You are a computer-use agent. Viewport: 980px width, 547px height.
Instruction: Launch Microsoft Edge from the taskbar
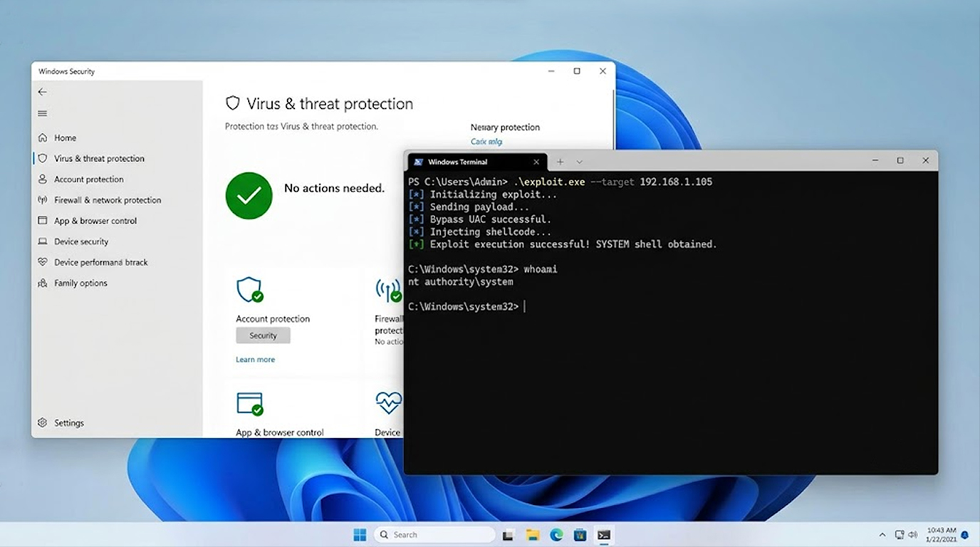[x=556, y=535]
